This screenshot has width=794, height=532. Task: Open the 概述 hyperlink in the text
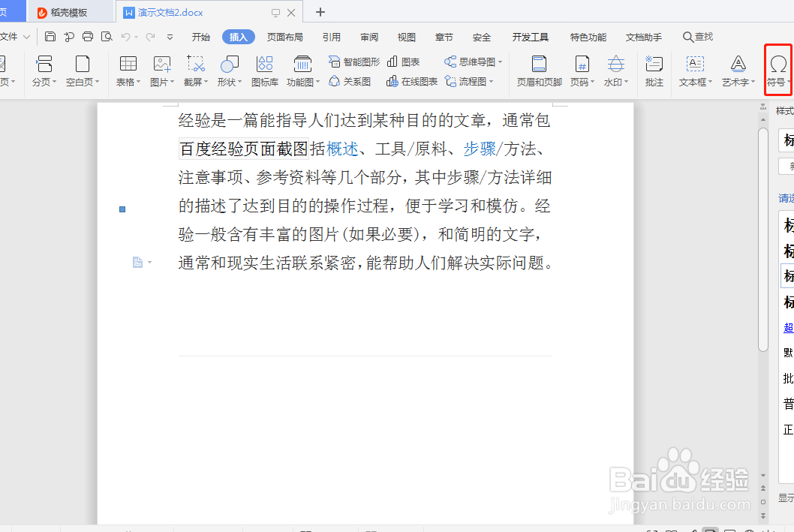tap(343, 149)
